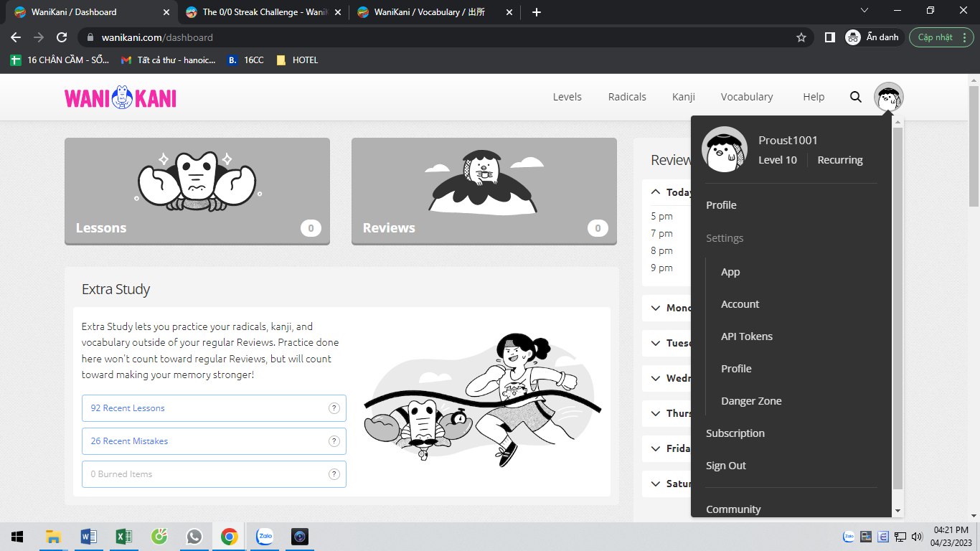Select Account in the Settings submenu

(740, 304)
